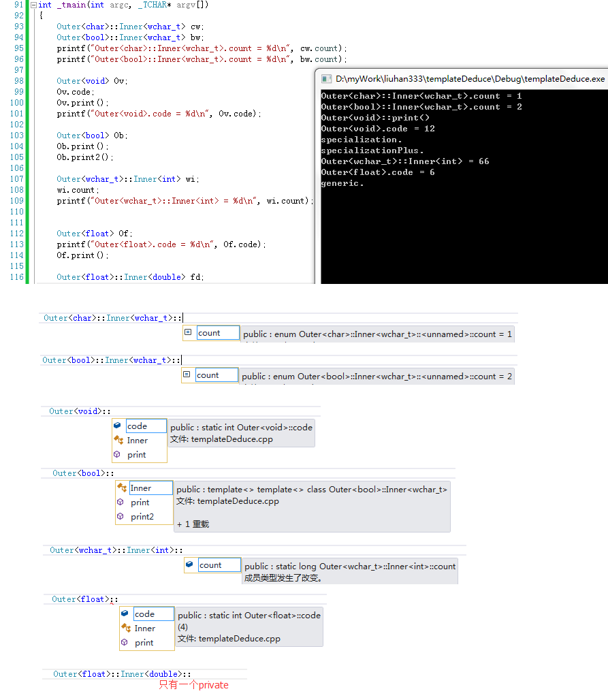
Task: Click the enum icon beside count for Outer<char>
Action: tap(188, 332)
